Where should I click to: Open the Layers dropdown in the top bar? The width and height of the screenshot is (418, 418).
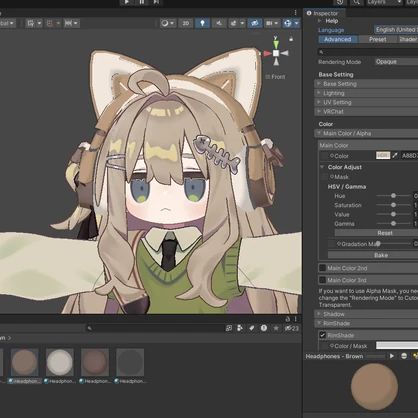coord(384,2)
